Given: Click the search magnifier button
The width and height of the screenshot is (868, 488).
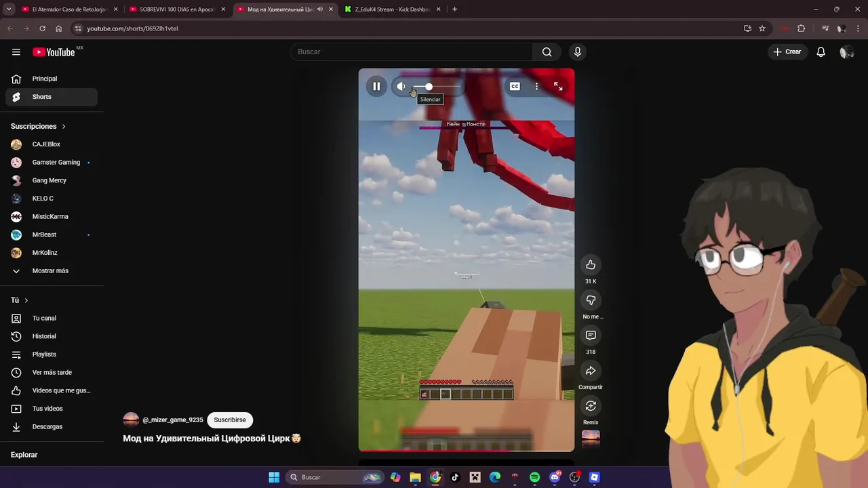Looking at the screenshot, I should point(547,52).
